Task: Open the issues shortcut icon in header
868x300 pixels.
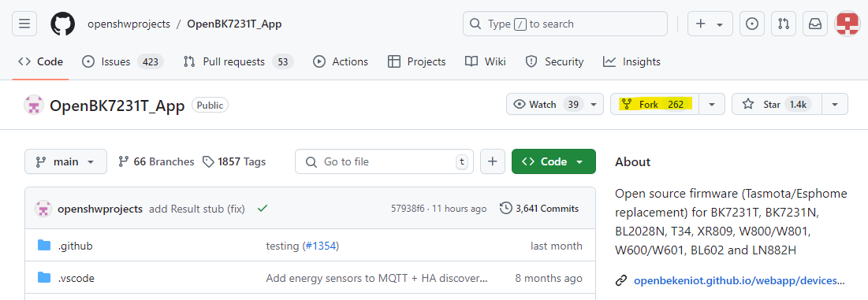Action: tap(752, 24)
